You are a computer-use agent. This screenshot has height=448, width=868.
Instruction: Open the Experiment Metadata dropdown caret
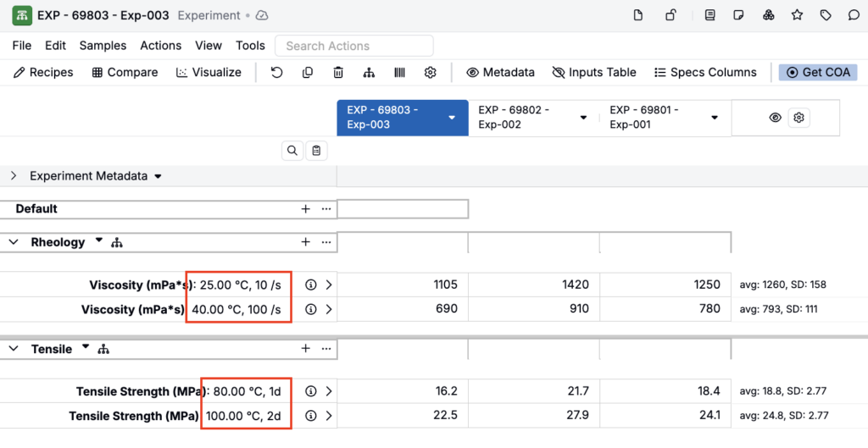(158, 176)
